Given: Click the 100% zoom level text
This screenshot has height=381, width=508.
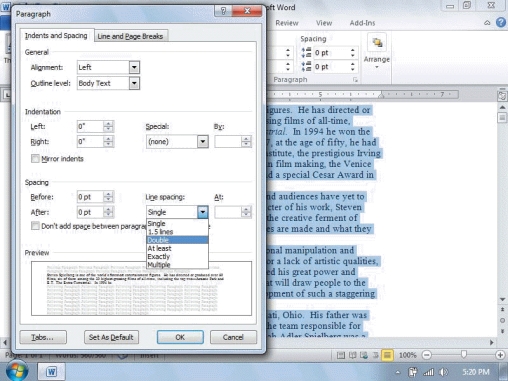Looking at the screenshot, I should click(x=407, y=355).
